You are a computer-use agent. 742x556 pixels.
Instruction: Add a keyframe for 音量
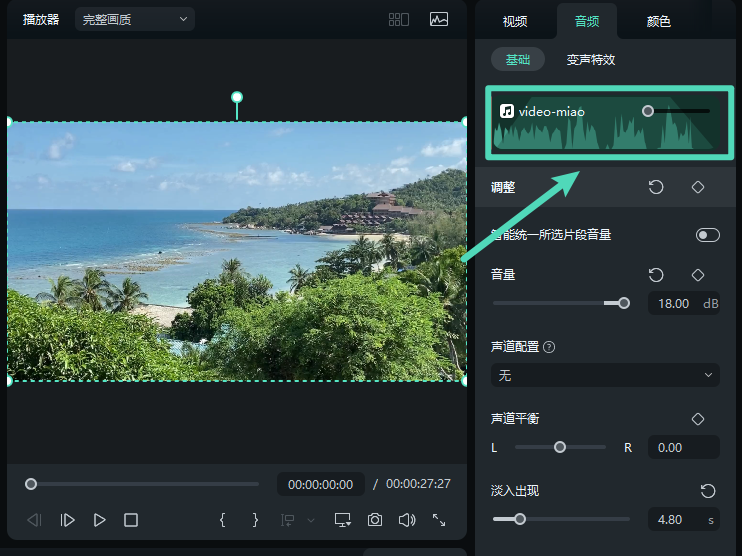[698, 275]
